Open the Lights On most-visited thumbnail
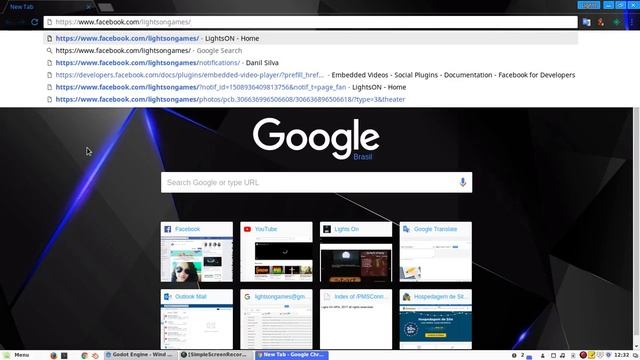The image size is (640, 360). pyautogui.click(x=356, y=252)
